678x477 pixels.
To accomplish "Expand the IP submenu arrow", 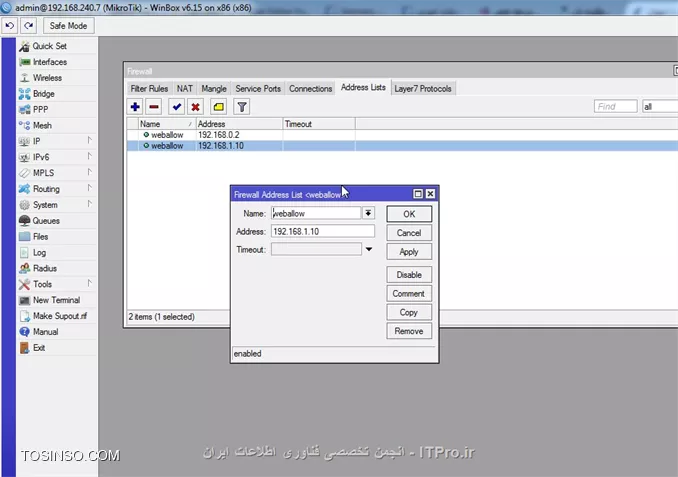I will (x=90, y=140).
